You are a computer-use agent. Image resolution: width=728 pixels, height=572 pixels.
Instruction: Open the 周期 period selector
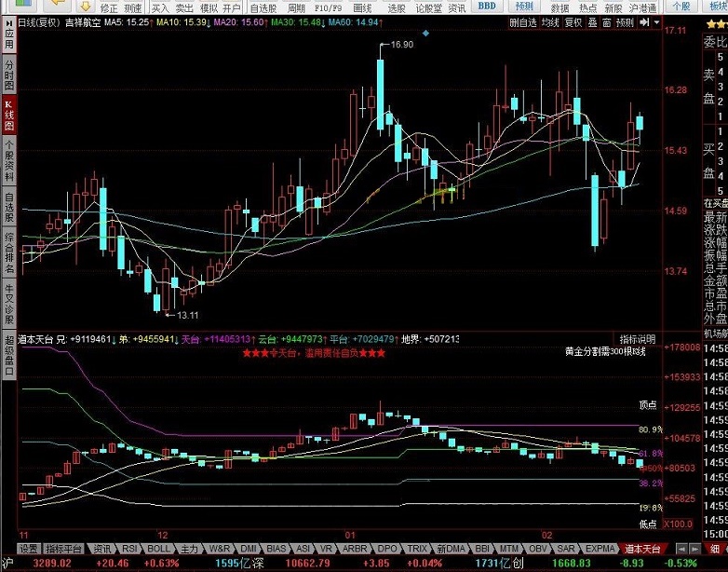pos(296,7)
